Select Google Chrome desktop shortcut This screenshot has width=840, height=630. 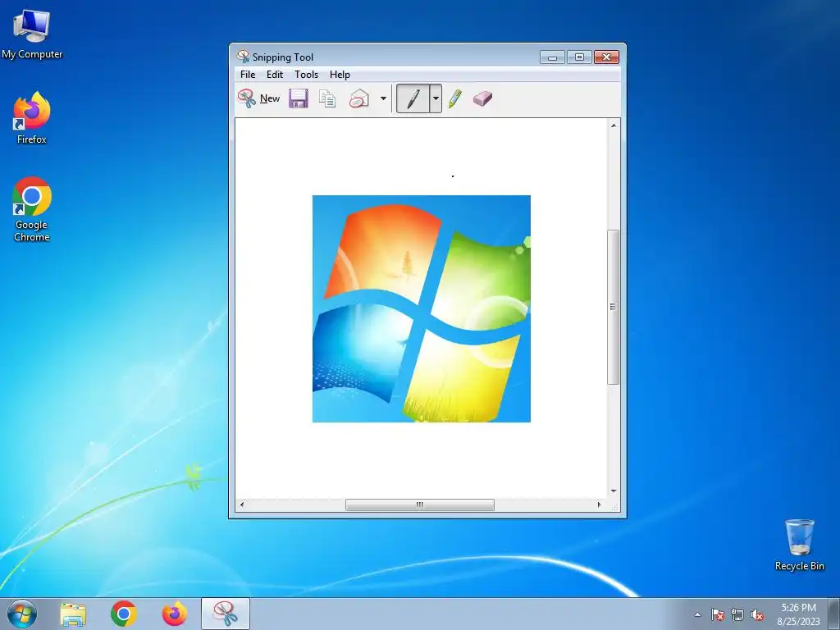tap(32, 209)
